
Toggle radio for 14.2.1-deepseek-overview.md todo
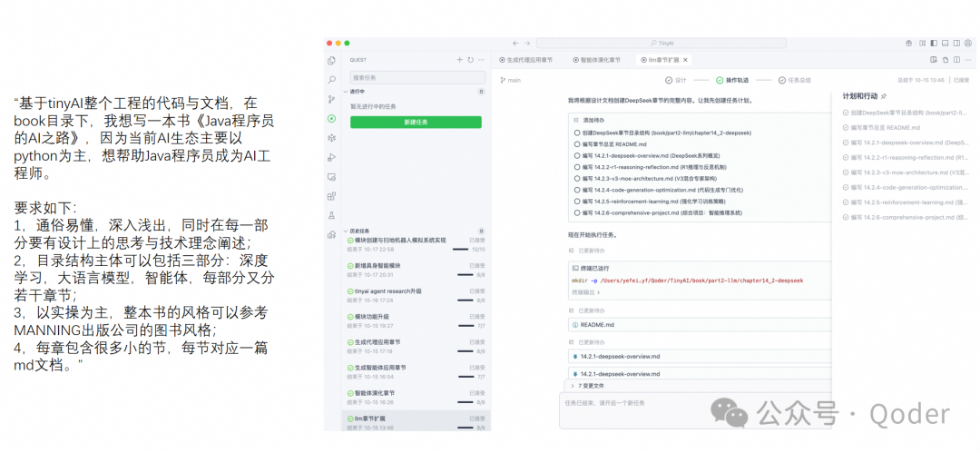(577, 155)
